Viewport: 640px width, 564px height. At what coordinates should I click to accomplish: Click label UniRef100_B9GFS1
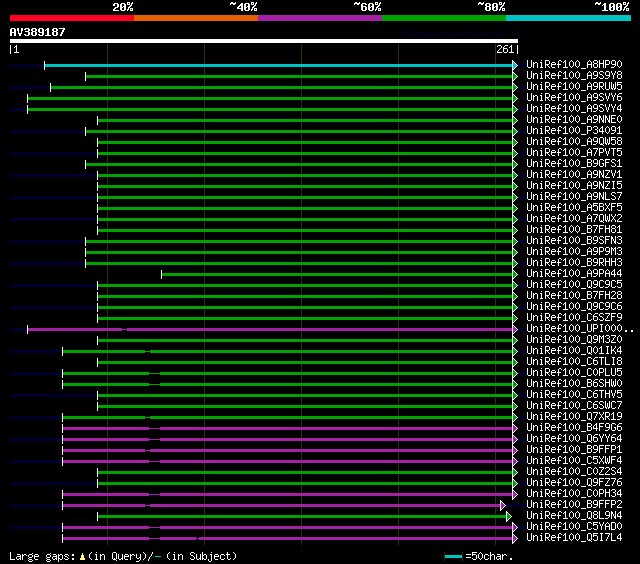[x=574, y=164]
